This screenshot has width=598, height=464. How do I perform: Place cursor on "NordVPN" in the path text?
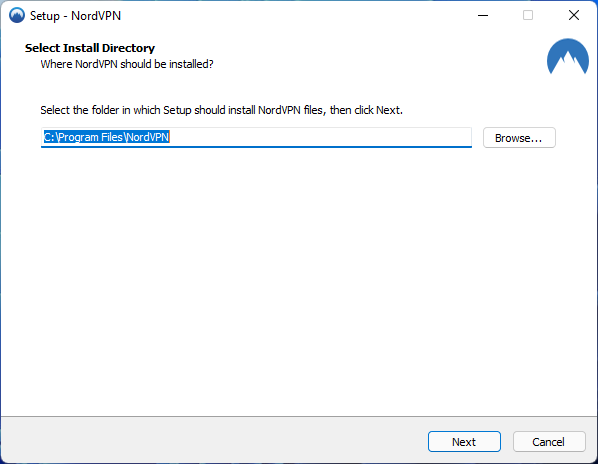coord(148,137)
